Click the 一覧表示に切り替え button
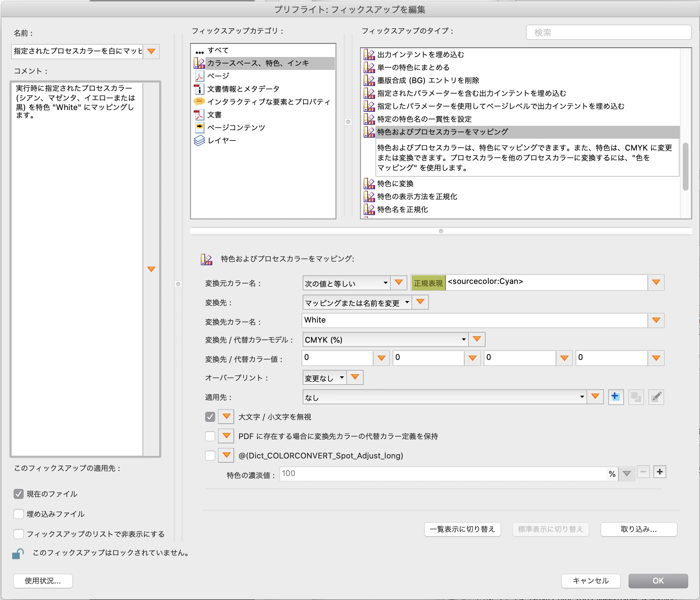The width and height of the screenshot is (700, 600). [462, 529]
